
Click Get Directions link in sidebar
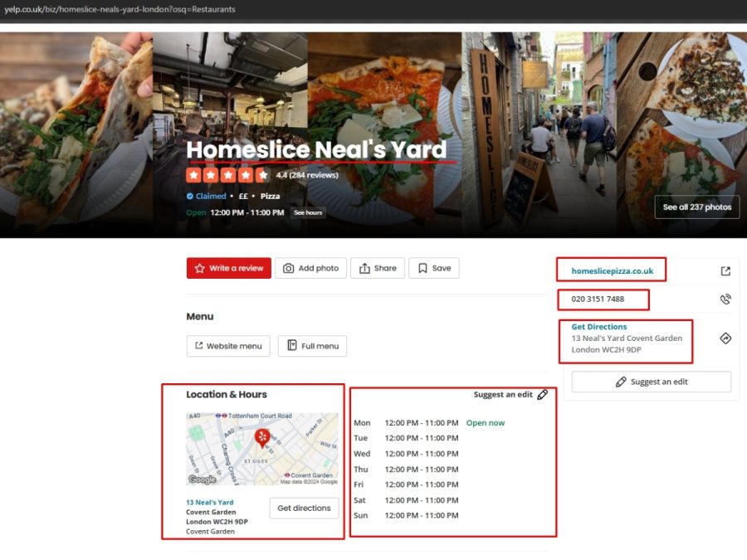tap(598, 327)
